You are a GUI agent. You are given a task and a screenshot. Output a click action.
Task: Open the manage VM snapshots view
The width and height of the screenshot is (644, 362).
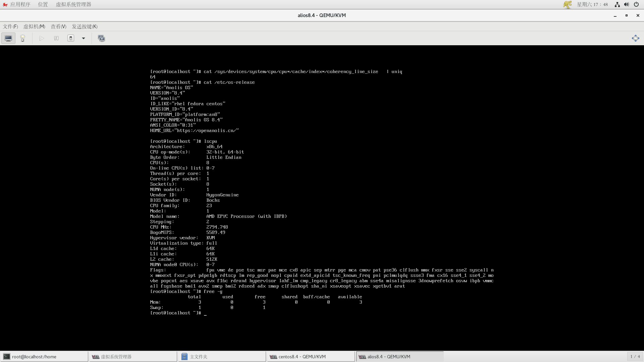pyautogui.click(x=101, y=38)
